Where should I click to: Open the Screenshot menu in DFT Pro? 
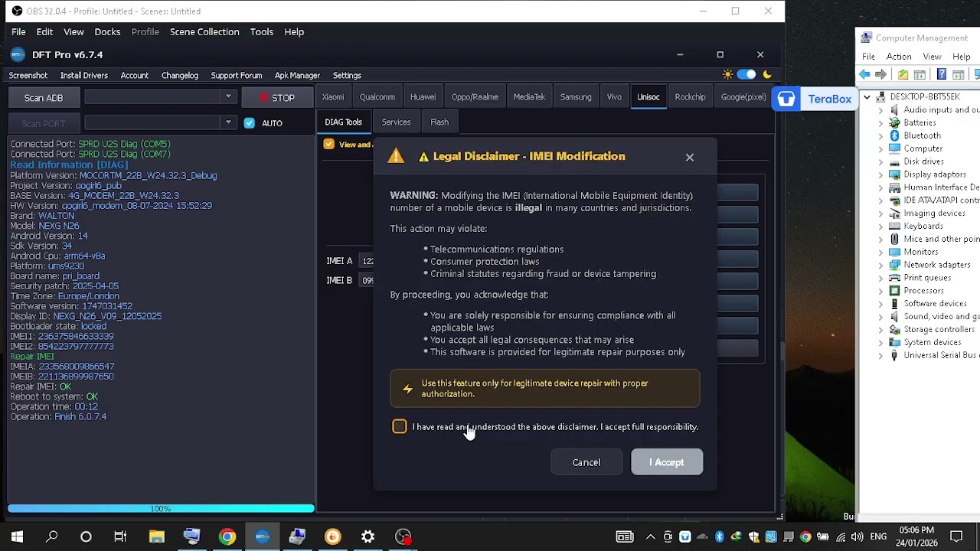point(28,75)
